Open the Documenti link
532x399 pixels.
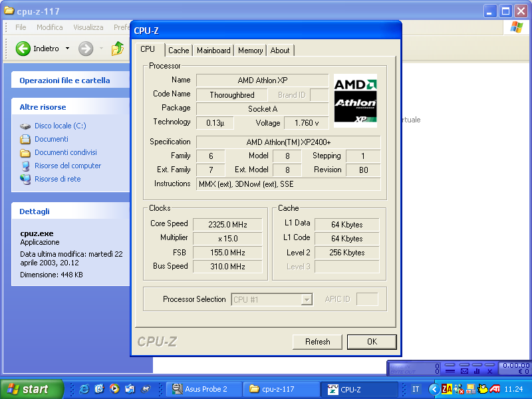[51, 139]
